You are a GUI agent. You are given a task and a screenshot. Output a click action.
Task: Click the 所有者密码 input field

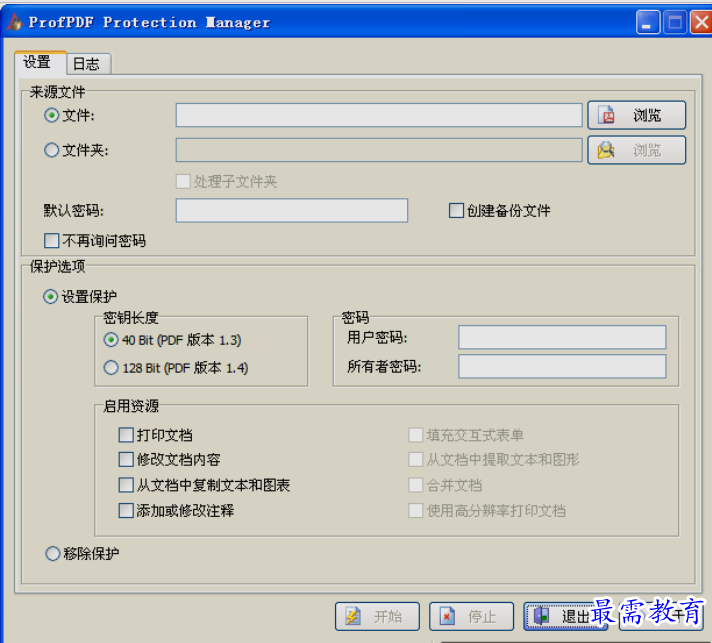point(562,366)
